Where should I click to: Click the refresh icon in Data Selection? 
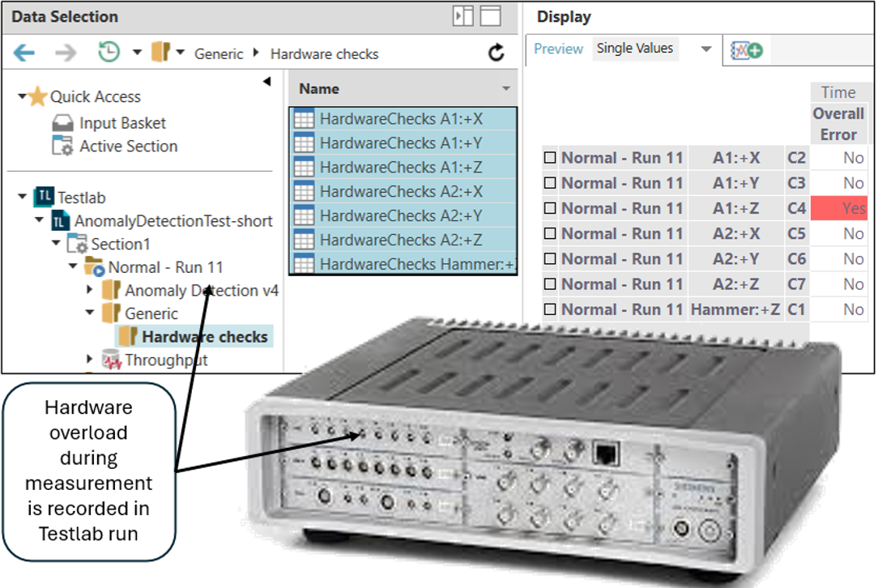coord(497,53)
